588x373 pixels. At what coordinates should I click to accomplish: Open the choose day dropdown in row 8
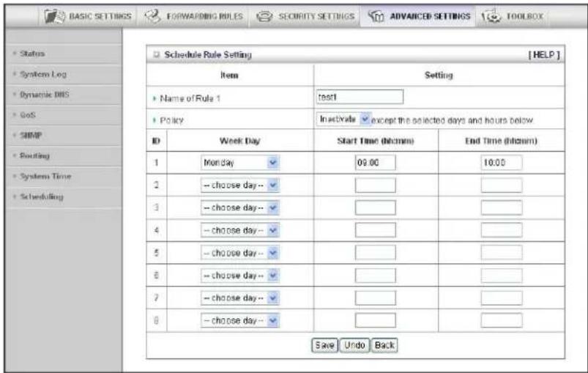(x=240, y=320)
